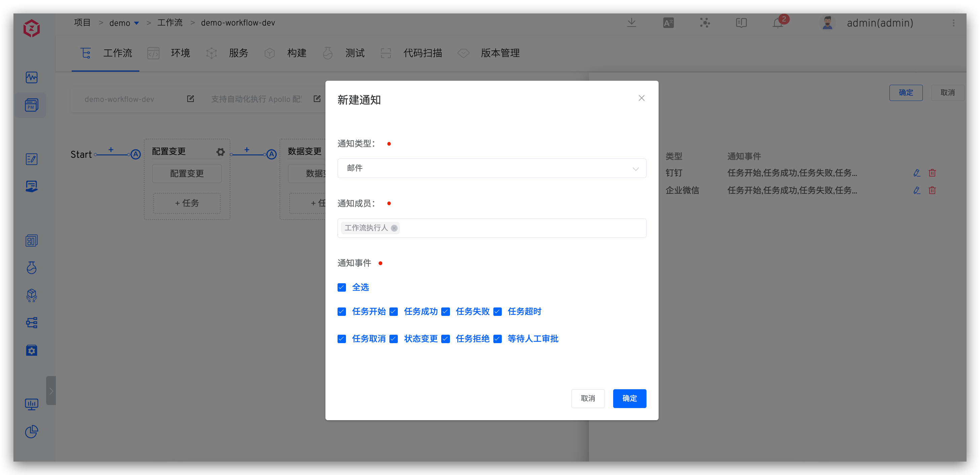This screenshot has width=980, height=475.
Task: Uncheck the 全选 select-all checkbox
Action: point(341,288)
